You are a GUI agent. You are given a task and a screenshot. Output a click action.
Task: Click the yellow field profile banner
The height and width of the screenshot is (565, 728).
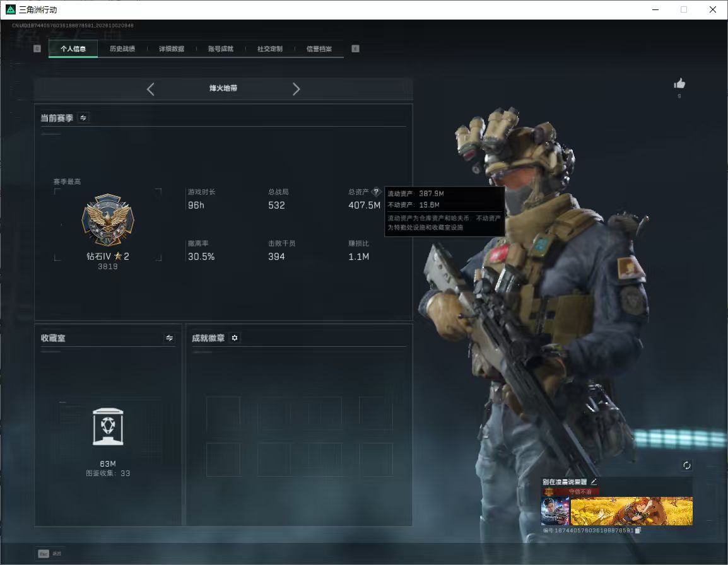(x=631, y=511)
